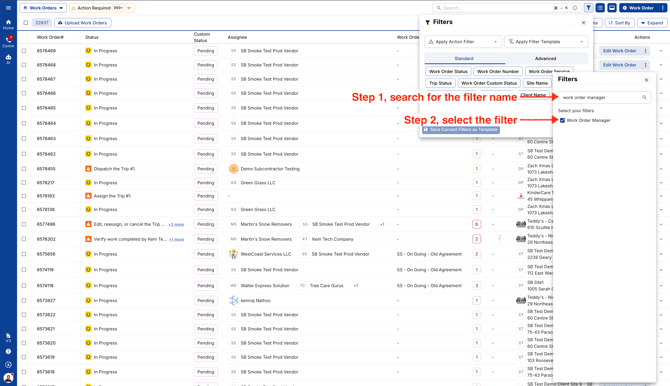The height and width of the screenshot is (386, 670).
Task: Open the Comm sidebar icon
Action: point(8,41)
